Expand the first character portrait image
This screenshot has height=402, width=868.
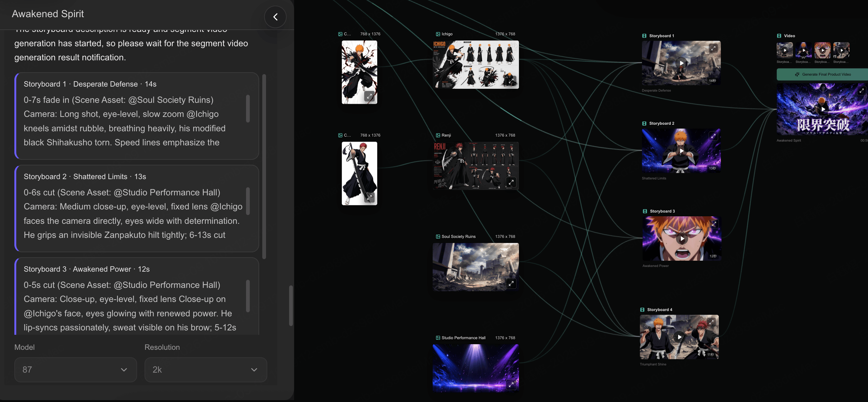point(369,96)
